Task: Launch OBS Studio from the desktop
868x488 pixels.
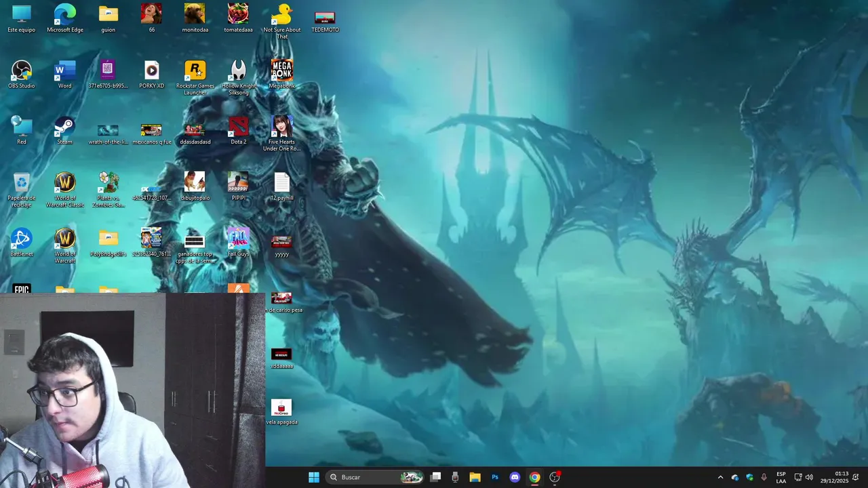Action: 22,75
